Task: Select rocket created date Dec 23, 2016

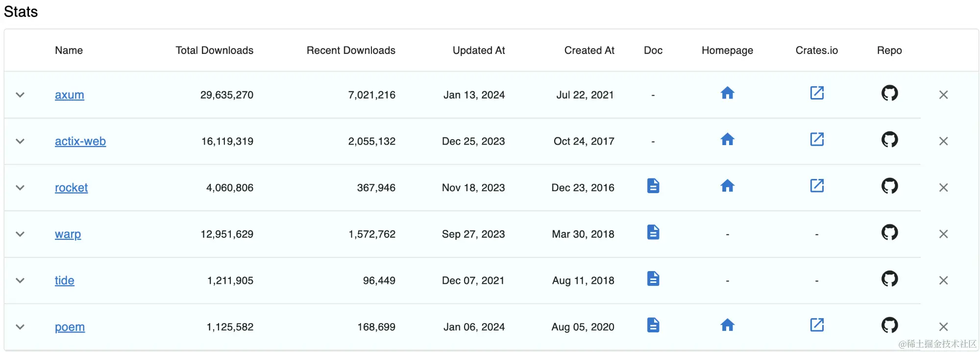Action: point(583,188)
